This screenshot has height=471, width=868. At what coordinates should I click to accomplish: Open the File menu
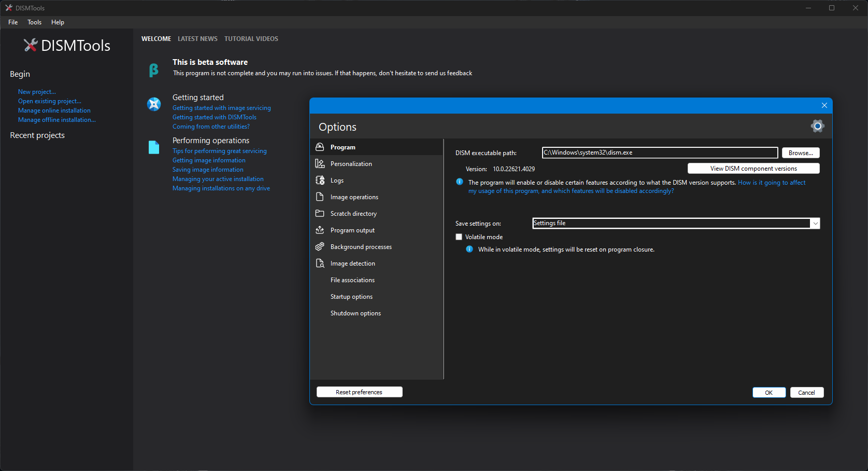coord(13,22)
